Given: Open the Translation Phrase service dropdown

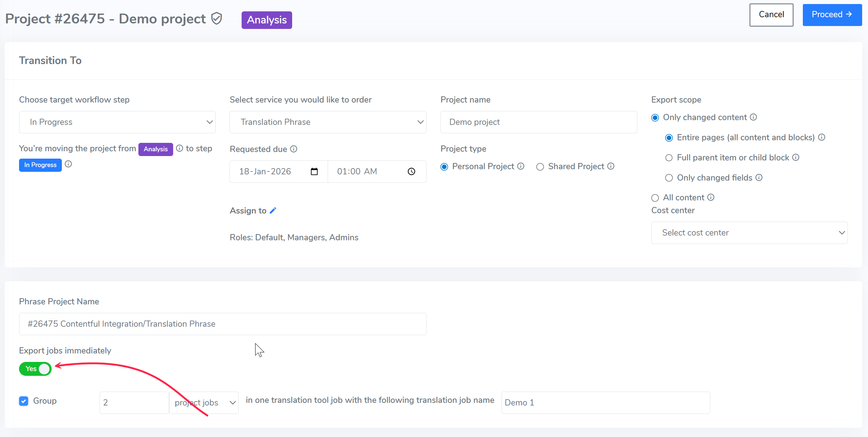Looking at the screenshot, I should click(328, 122).
